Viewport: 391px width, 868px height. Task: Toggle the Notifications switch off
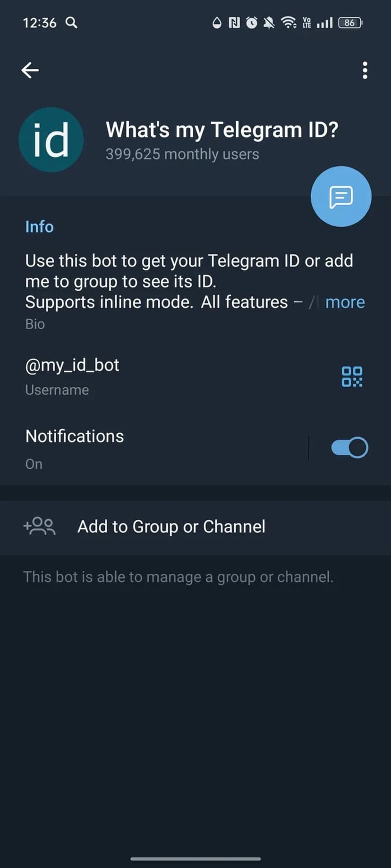(349, 448)
